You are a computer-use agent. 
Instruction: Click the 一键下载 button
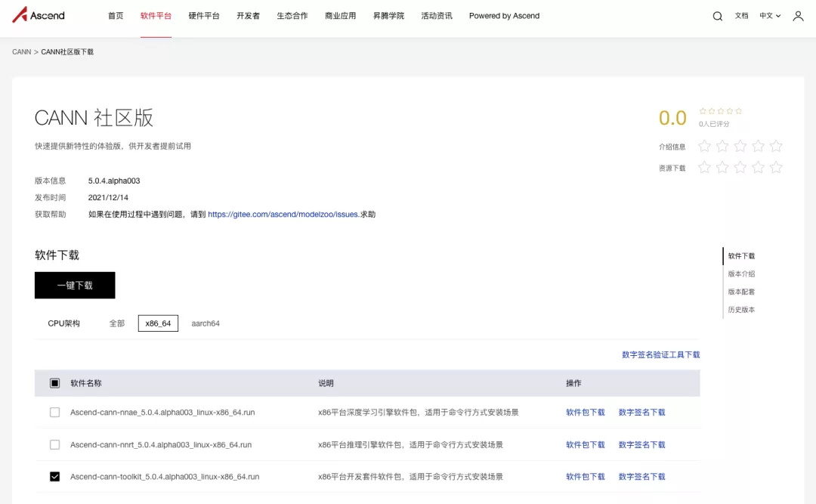[75, 286]
